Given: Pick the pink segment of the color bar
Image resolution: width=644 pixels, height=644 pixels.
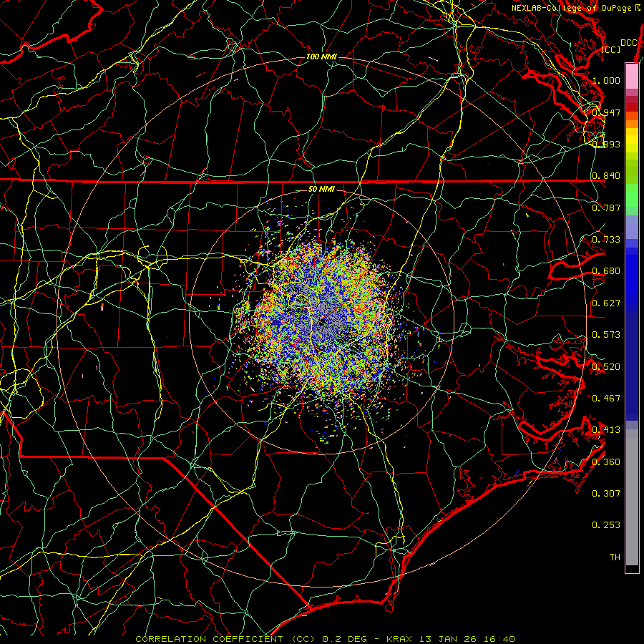Looking at the screenshot, I should (x=632, y=76).
